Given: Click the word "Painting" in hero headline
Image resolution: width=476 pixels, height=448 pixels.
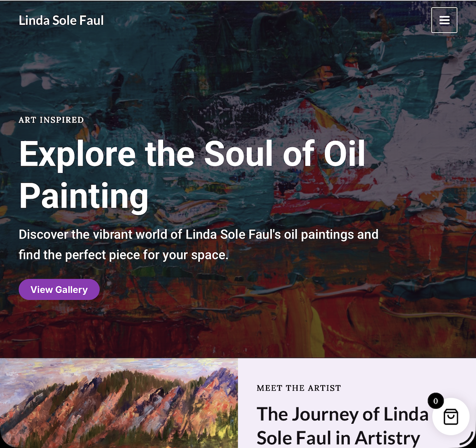Looking at the screenshot, I should (x=84, y=195).
